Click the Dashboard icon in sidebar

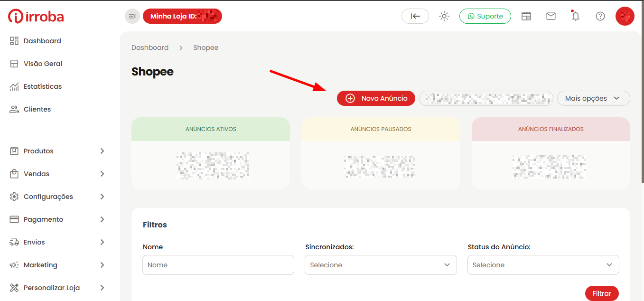[14, 41]
